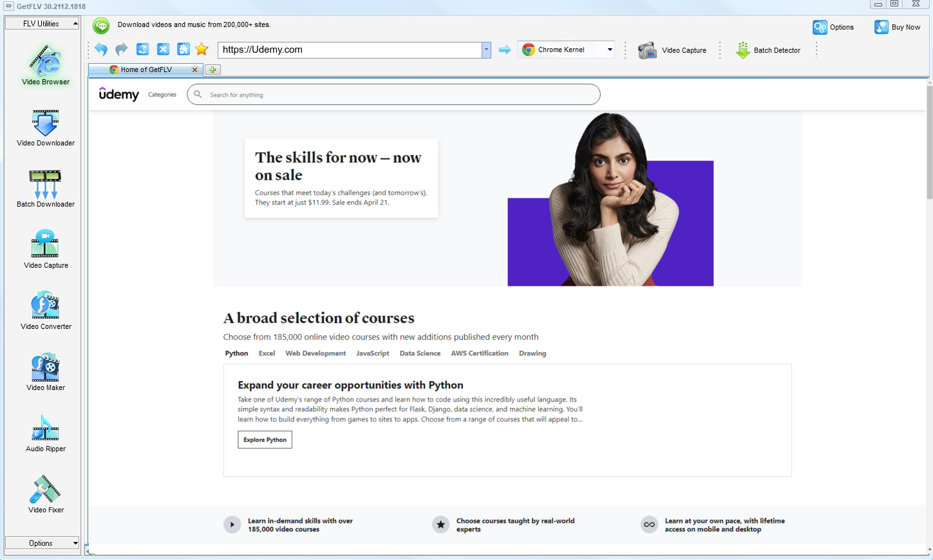This screenshot has width=933, height=560.
Task: Switch to the Web Development tab
Action: point(316,353)
